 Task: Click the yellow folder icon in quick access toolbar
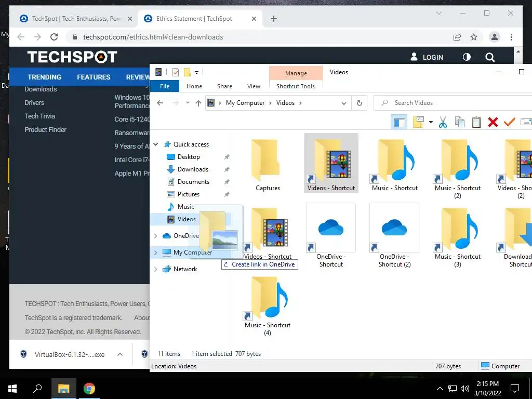187,72
